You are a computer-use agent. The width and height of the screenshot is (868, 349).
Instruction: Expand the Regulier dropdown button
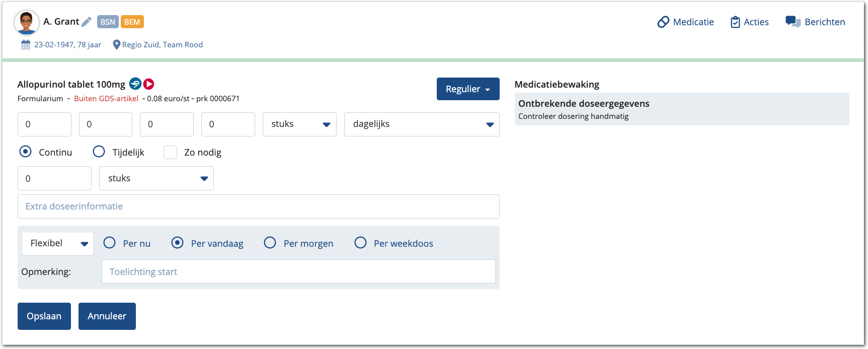coord(467,89)
